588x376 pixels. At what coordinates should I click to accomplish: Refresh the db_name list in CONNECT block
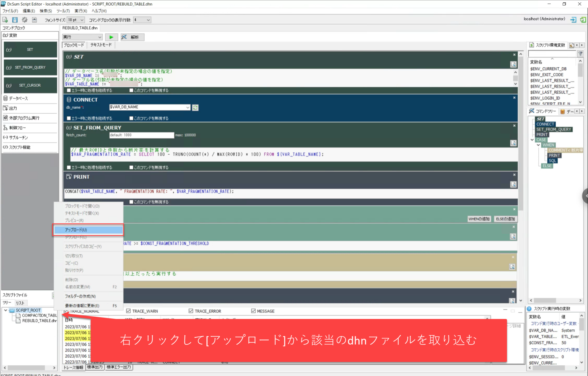pos(195,107)
